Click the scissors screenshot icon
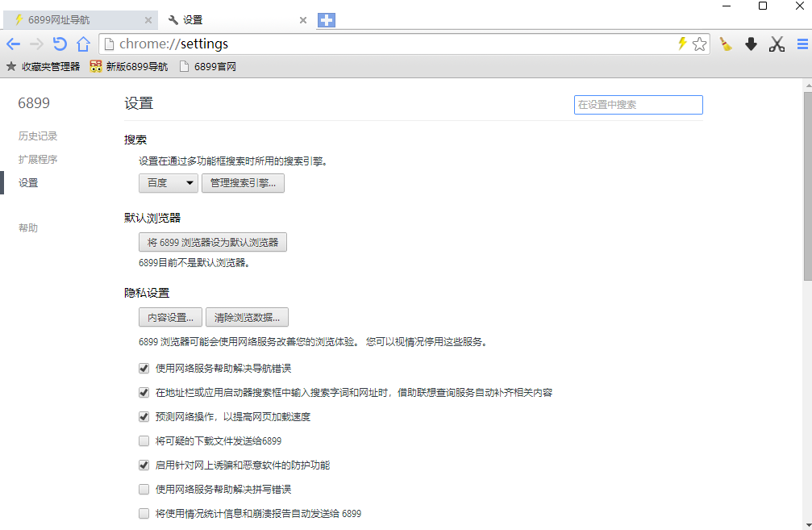This screenshot has width=812, height=530. click(x=777, y=44)
